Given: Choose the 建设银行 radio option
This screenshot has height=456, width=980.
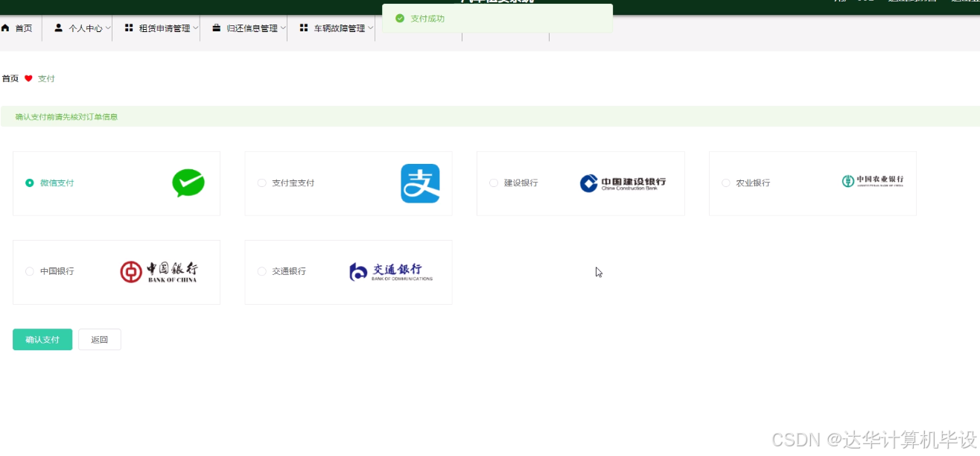Looking at the screenshot, I should 494,183.
